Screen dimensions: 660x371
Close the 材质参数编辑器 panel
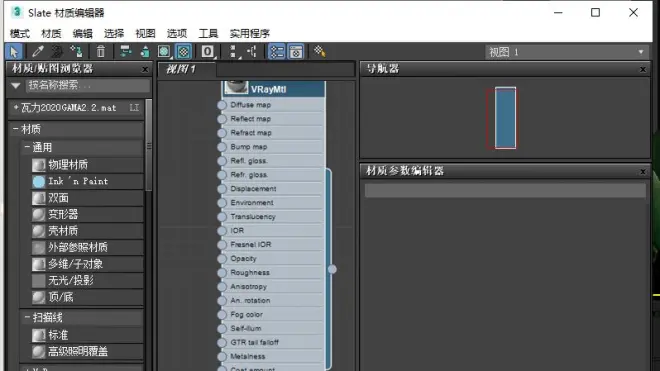pos(643,171)
